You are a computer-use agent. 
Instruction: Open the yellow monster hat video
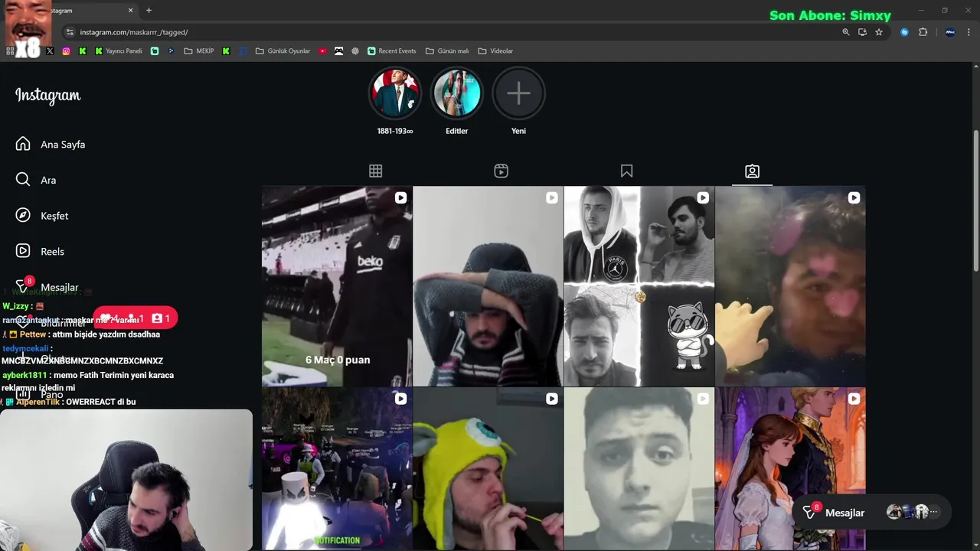pyautogui.click(x=488, y=468)
